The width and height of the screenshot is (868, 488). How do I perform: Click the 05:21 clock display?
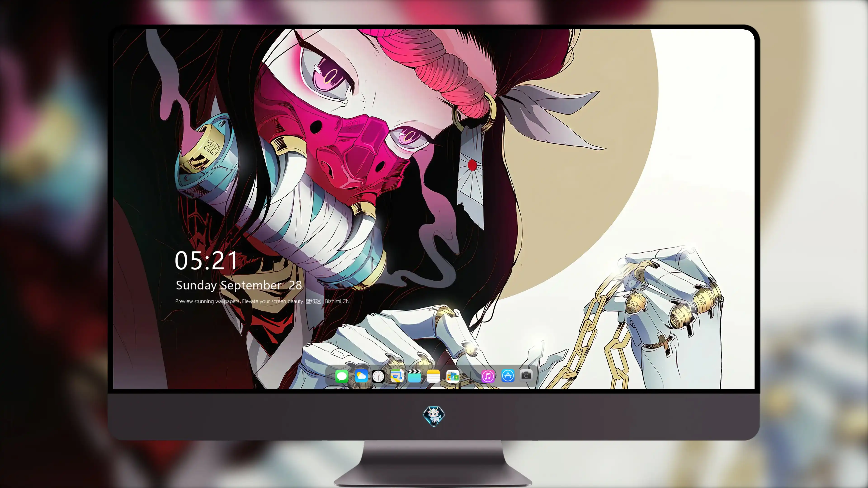[206, 261]
